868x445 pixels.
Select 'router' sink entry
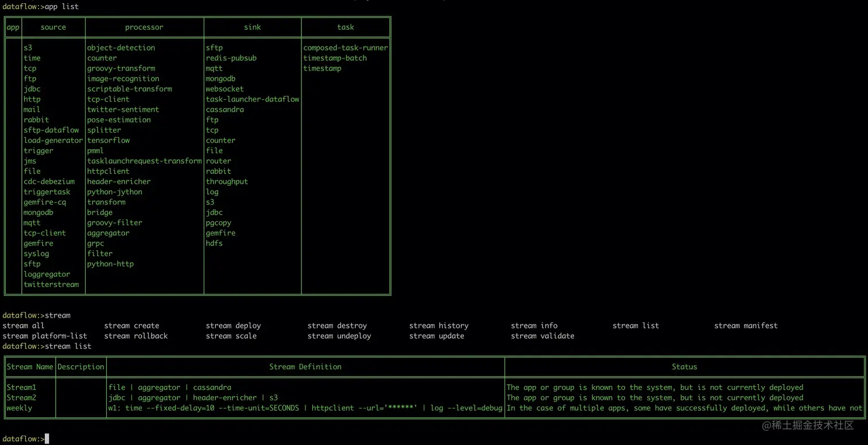[x=219, y=161]
